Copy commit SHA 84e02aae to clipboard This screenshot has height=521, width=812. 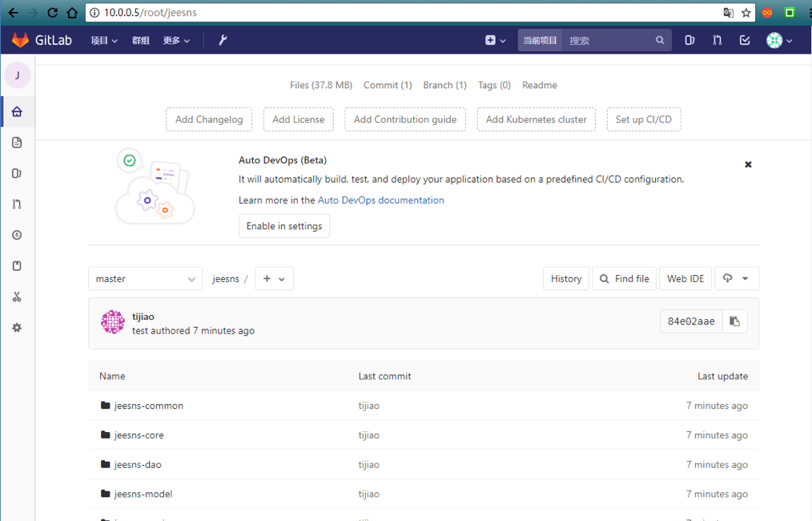(x=734, y=321)
